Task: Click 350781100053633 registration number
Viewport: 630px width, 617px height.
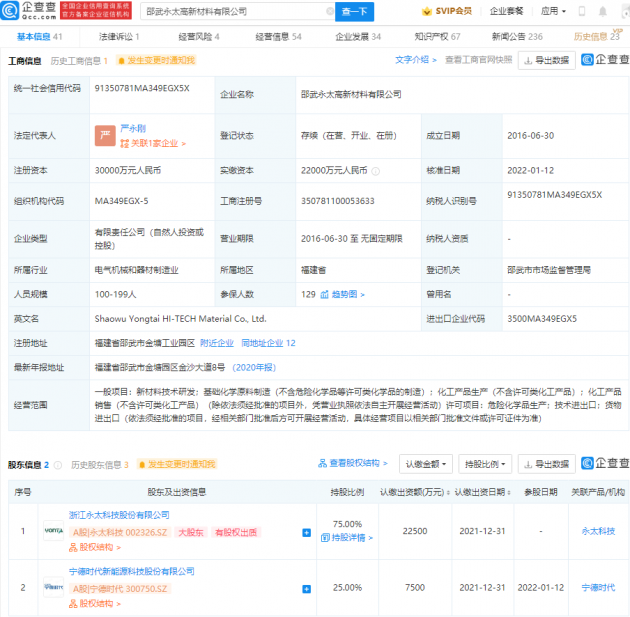Action: point(338,201)
